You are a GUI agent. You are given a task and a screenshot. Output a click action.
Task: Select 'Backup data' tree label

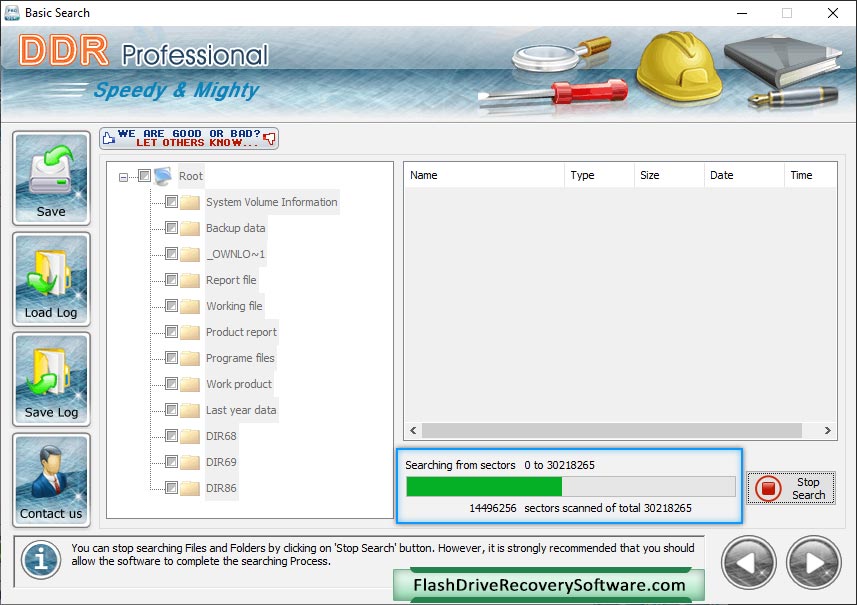tap(236, 228)
